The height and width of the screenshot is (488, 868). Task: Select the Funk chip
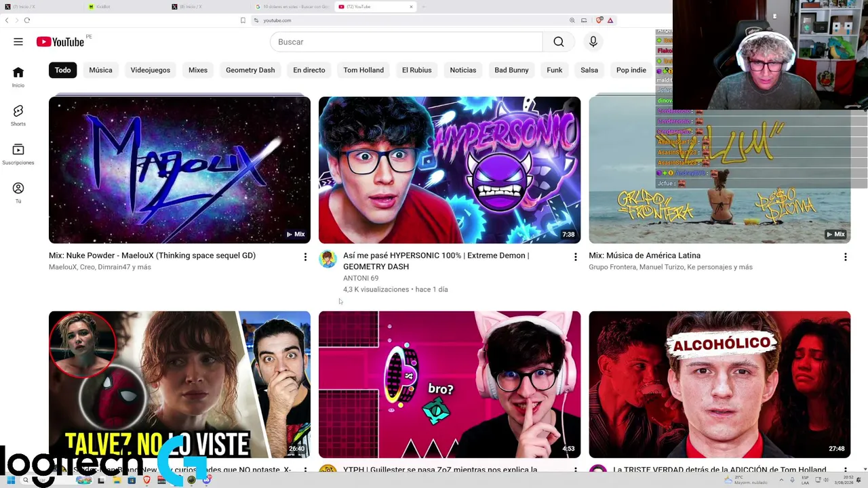click(555, 70)
